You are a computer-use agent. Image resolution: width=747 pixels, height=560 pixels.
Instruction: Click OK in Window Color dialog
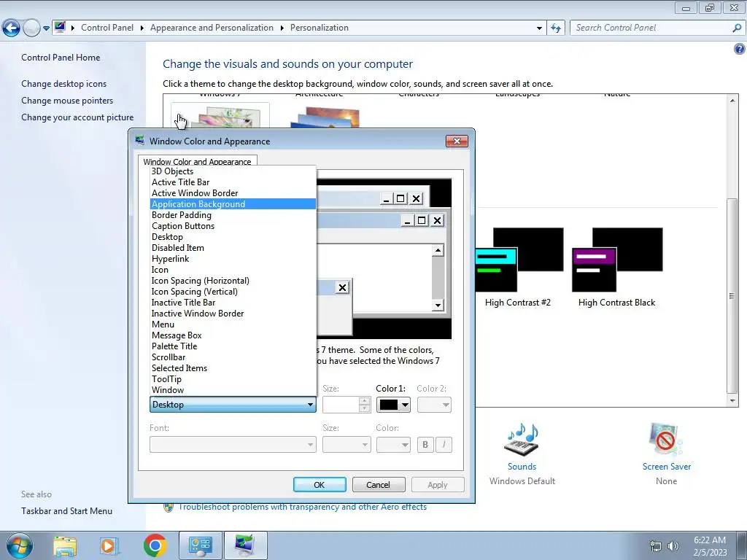click(x=320, y=485)
